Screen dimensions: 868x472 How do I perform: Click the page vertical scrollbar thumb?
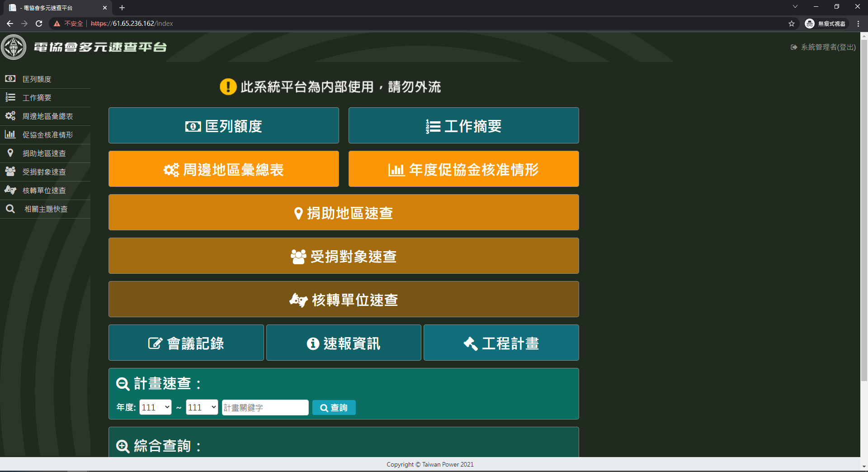[x=864, y=210]
